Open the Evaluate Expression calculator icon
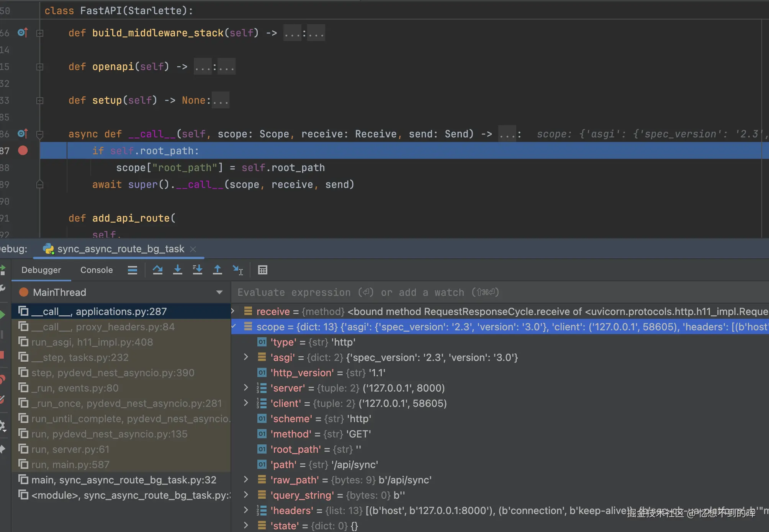769x532 pixels. click(x=263, y=270)
